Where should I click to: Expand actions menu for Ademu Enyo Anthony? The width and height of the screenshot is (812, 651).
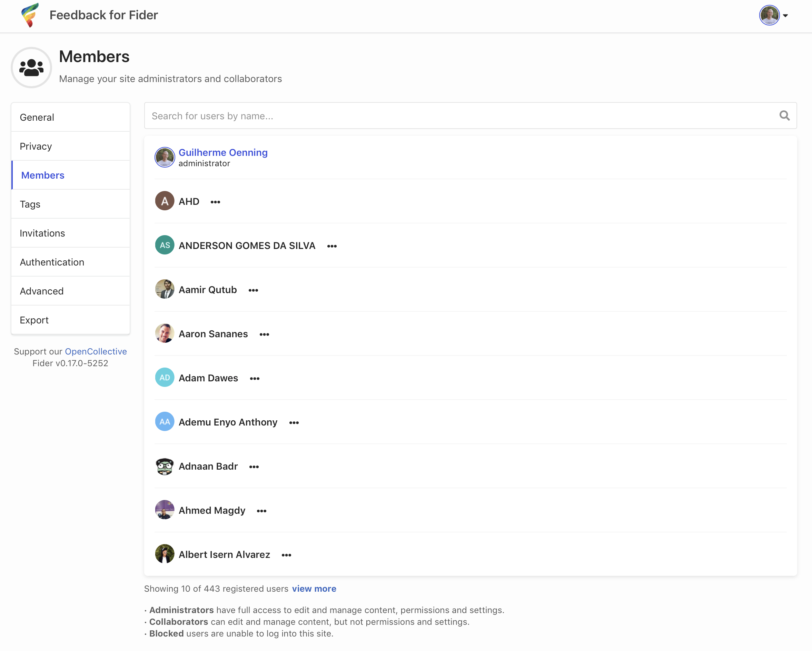click(x=294, y=423)
